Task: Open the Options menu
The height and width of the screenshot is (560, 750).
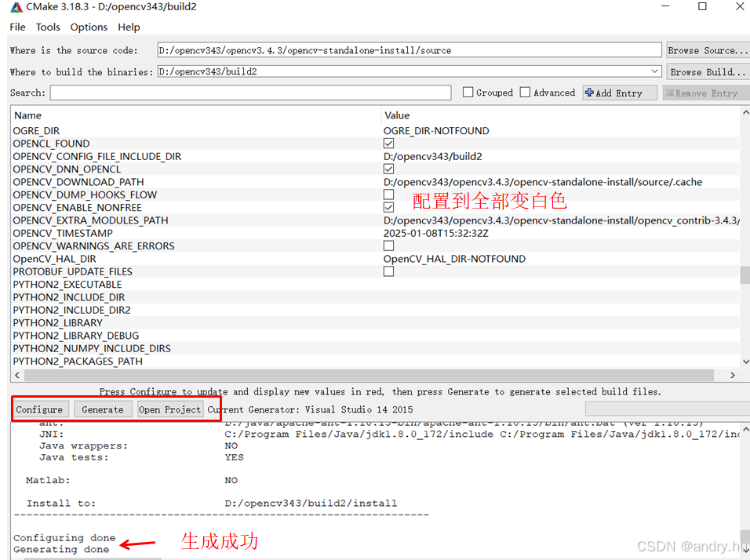Action: 89,27
